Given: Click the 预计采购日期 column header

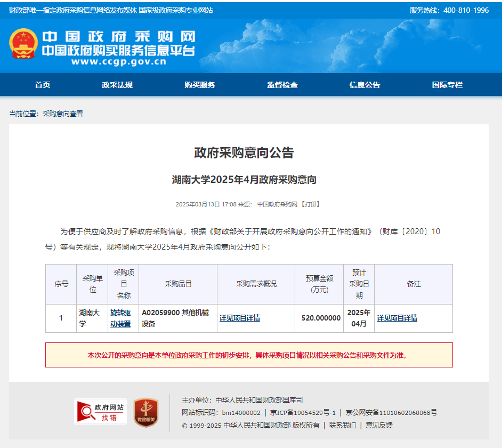Looking at the screenshot, I should click(x=359, y=284).
